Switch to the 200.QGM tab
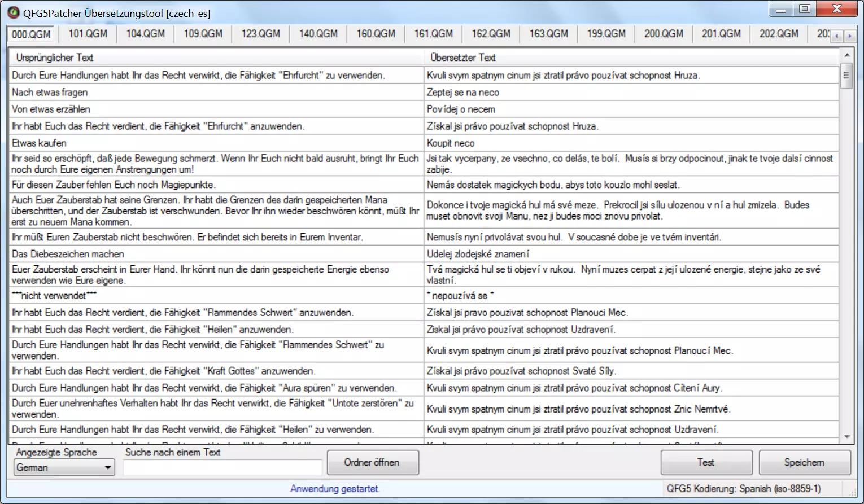 tap(664, 34)
